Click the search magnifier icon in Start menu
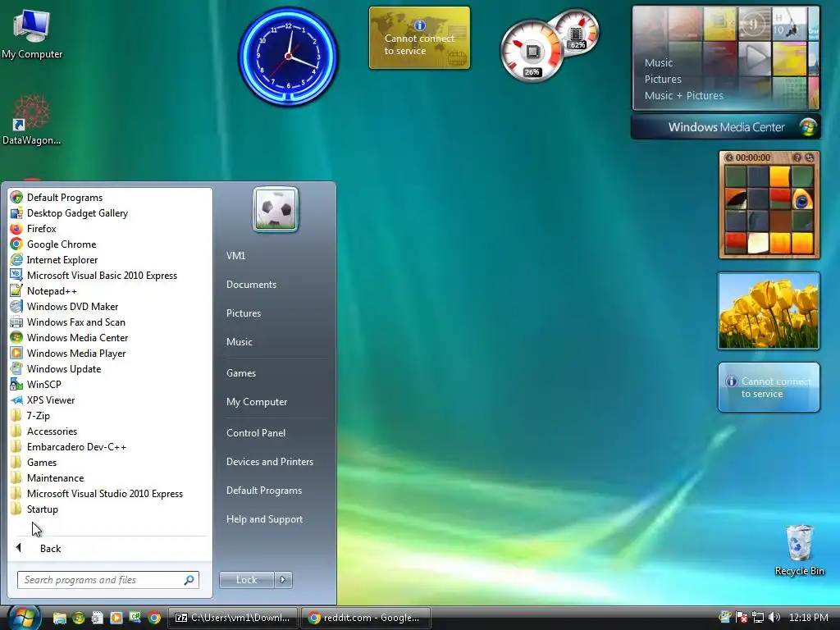840x630 pixels. point(189,580)
